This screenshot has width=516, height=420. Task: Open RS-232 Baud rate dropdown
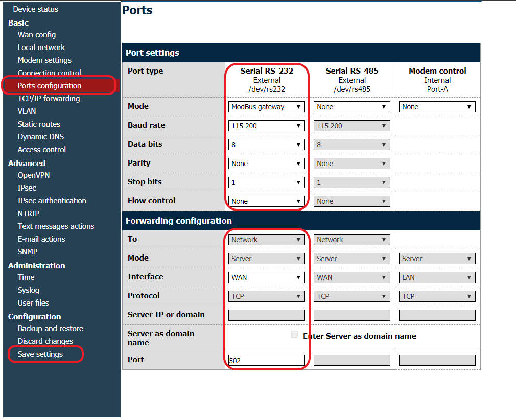point(267,126)
